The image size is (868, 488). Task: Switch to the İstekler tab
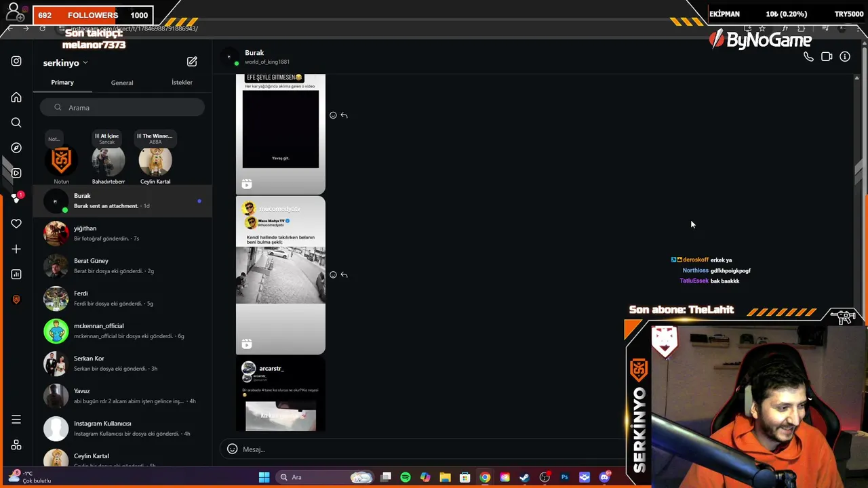(x=182, y=83)
